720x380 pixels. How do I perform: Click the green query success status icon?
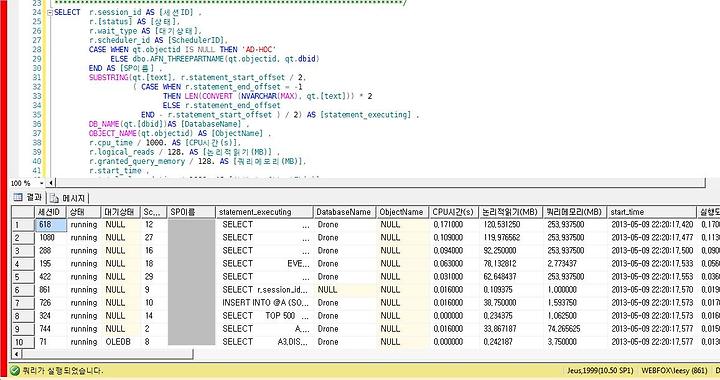[15, 370]
